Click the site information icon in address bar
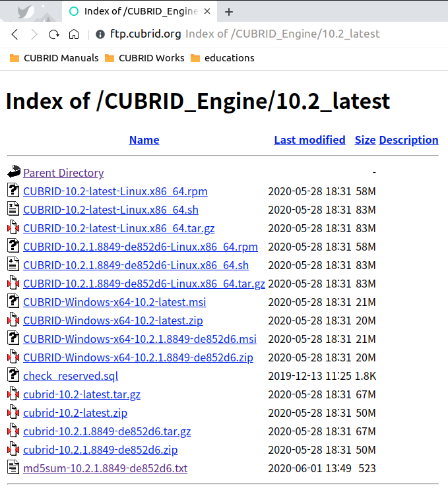The width and height of the screenshot is (448, 490). (x=100, y=34)
